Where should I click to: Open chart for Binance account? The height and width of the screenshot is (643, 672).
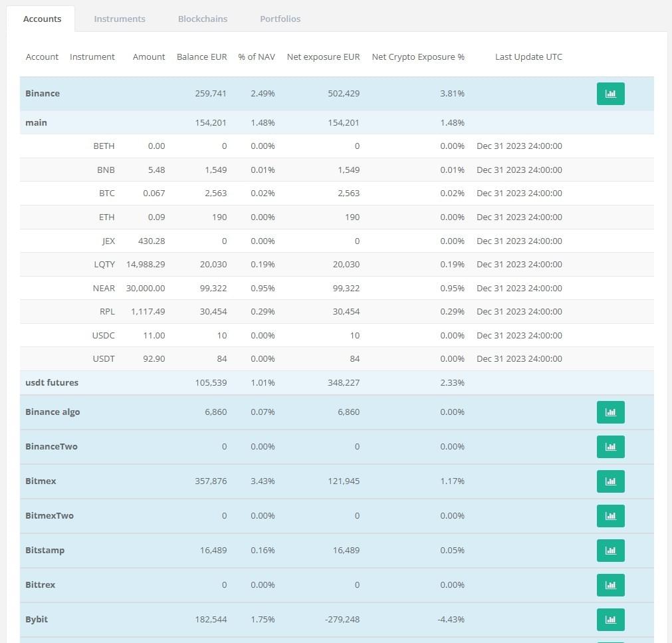[x=610, y=94]
